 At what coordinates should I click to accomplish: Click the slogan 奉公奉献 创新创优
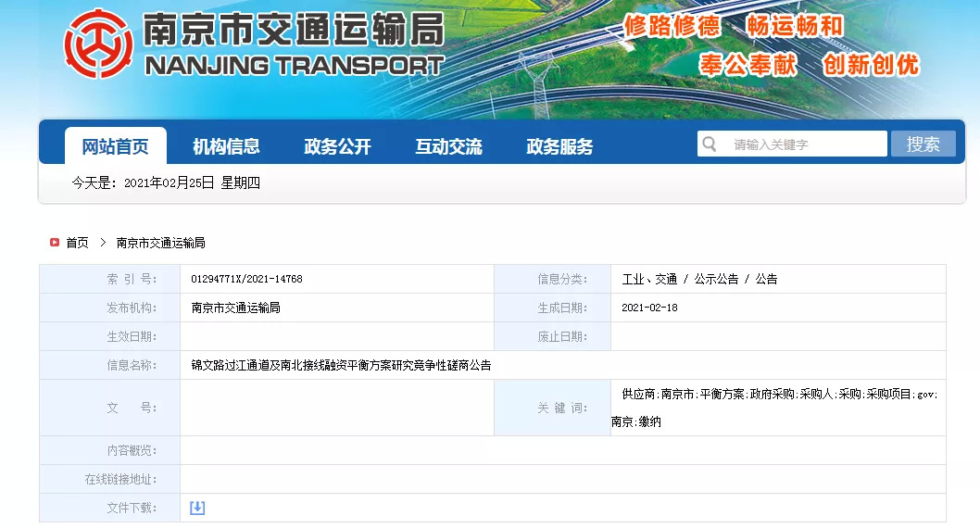[x=809, y=64]
